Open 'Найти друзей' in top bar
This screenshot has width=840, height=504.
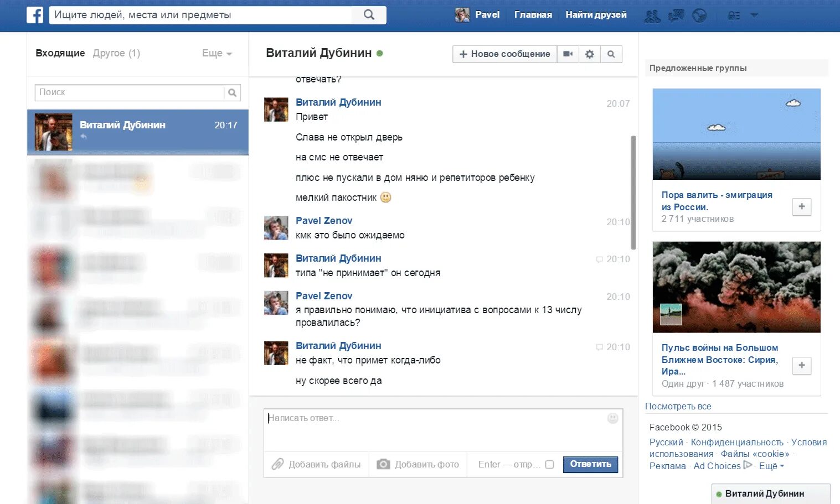(596, 15)
